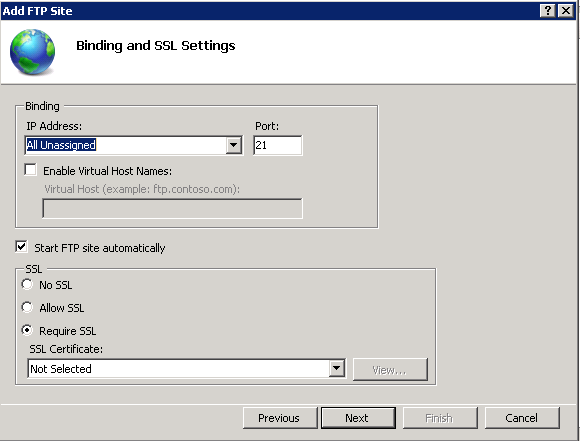Select the Require SSL radio button
The image size is (580, 441).
pos(27,330)
